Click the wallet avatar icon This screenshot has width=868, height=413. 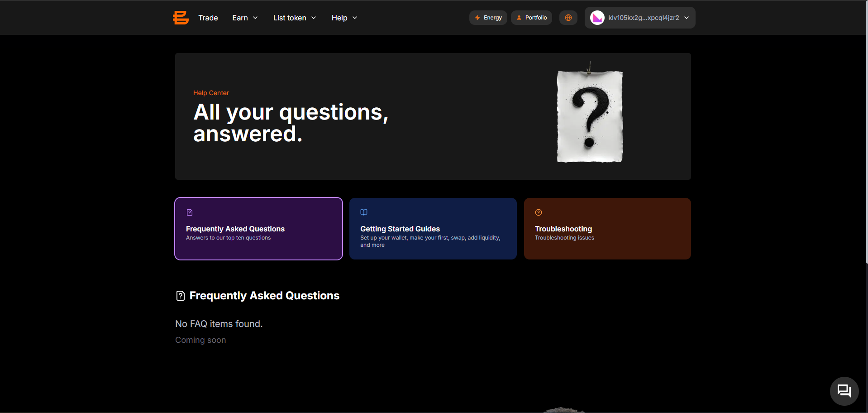[x=597, y=18]
